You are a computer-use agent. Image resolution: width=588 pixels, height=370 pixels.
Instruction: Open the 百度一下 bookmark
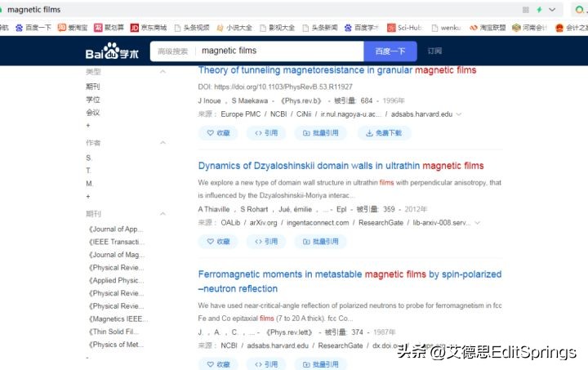tap(33, 28)
